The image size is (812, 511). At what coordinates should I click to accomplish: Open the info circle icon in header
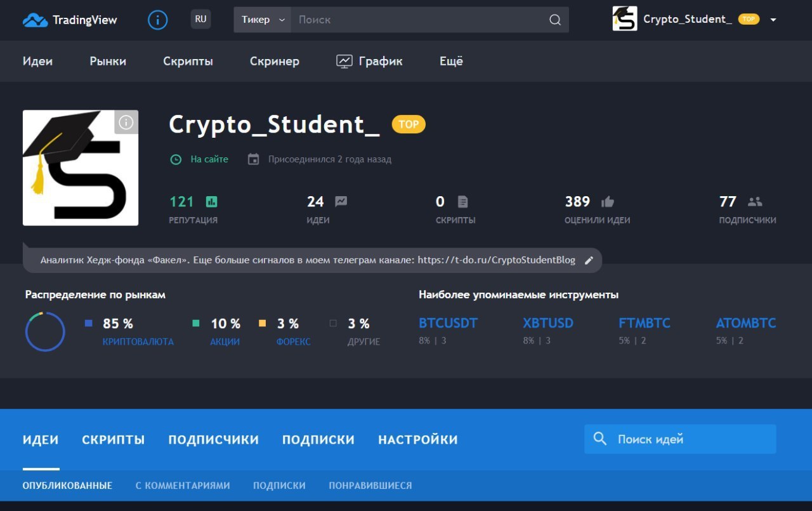click(x=158, y=20)
